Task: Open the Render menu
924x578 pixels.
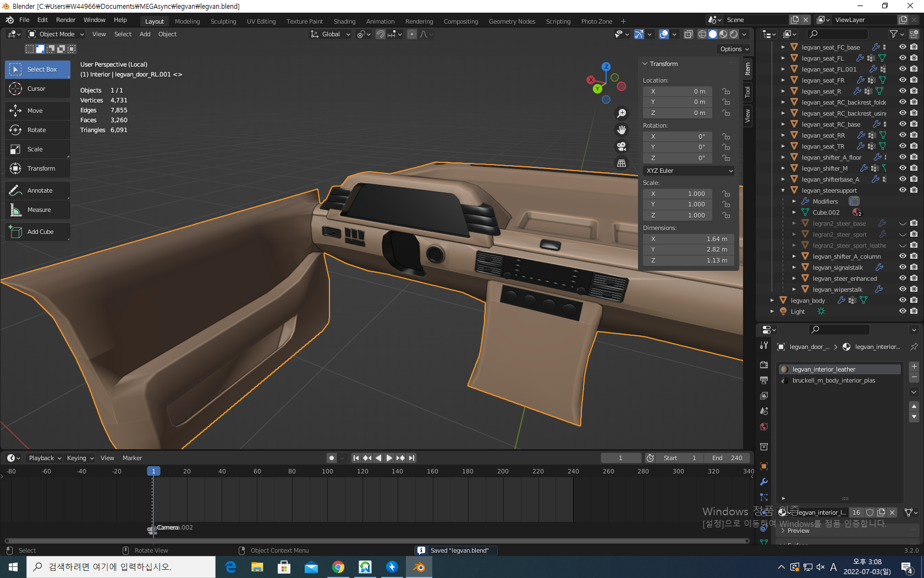Action: click(x=65, y=20)
